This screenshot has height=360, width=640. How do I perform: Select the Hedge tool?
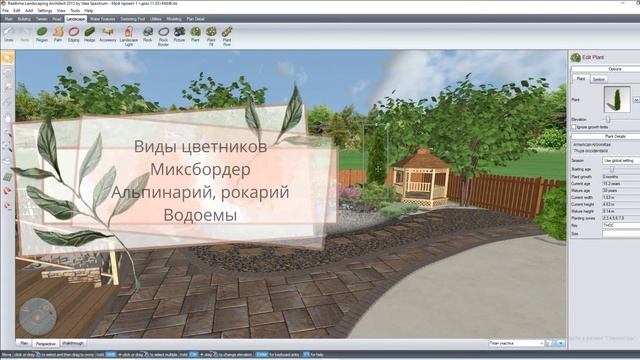[x=90, y=34]
